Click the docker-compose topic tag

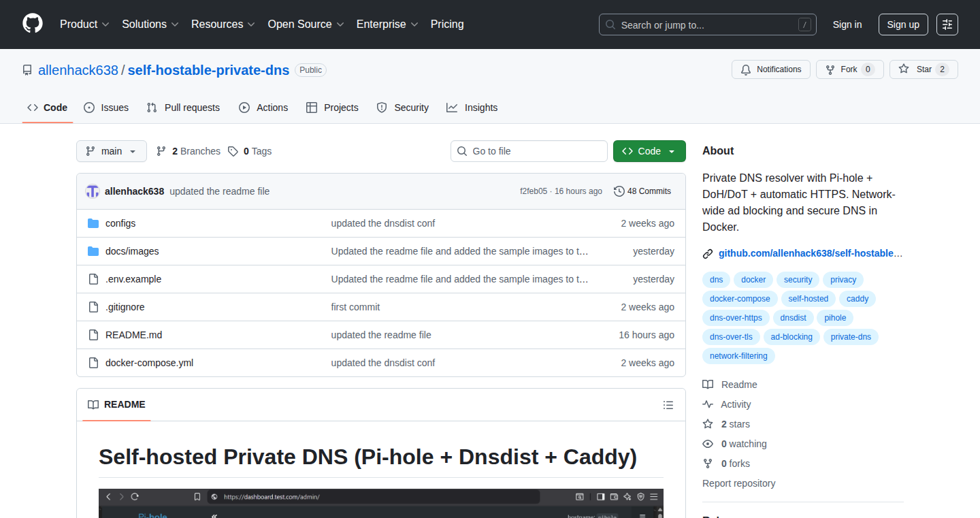click(x=740, y=299)
